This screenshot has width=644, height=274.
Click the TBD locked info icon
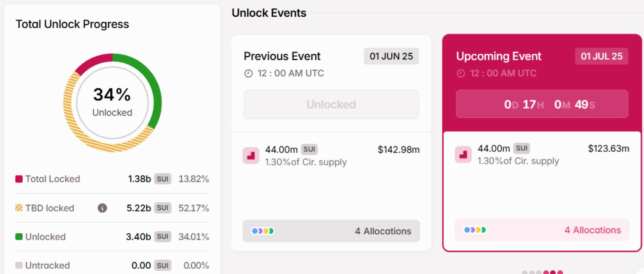click(102, 208)
